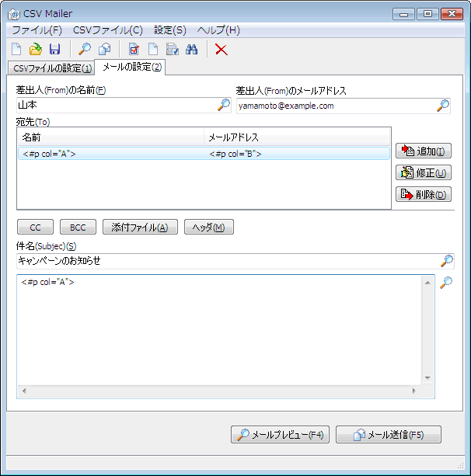Viewport: 471px width, 476px height.
Task: Select the recipient row with col="A"
Action: point(109,154)
